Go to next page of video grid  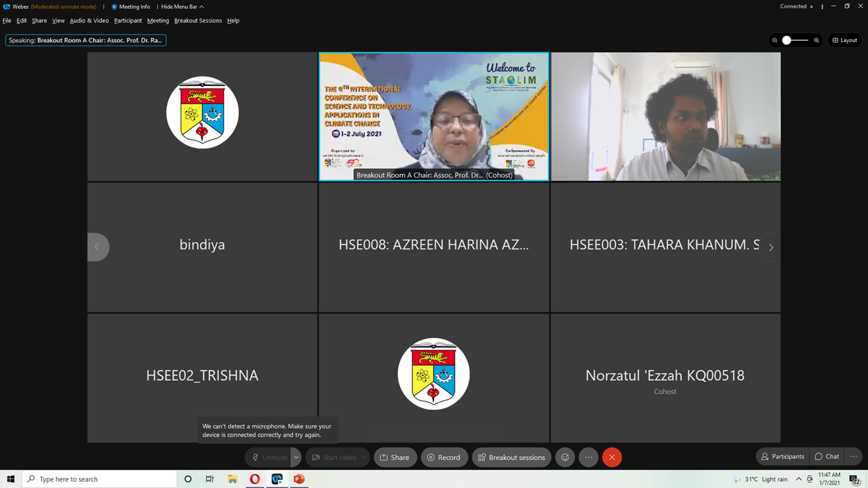(x=770, y=247)
